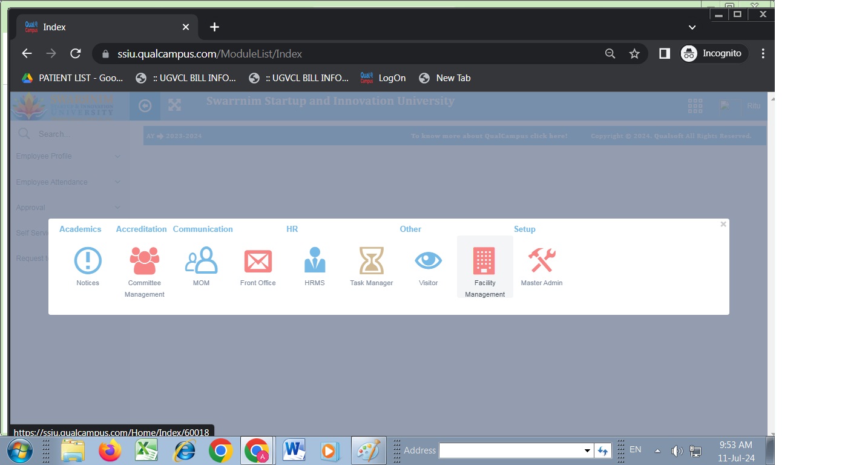The image size is (868, 465).
Task: Click the fullscreen expand icon
Action: (x=175, y=105)
